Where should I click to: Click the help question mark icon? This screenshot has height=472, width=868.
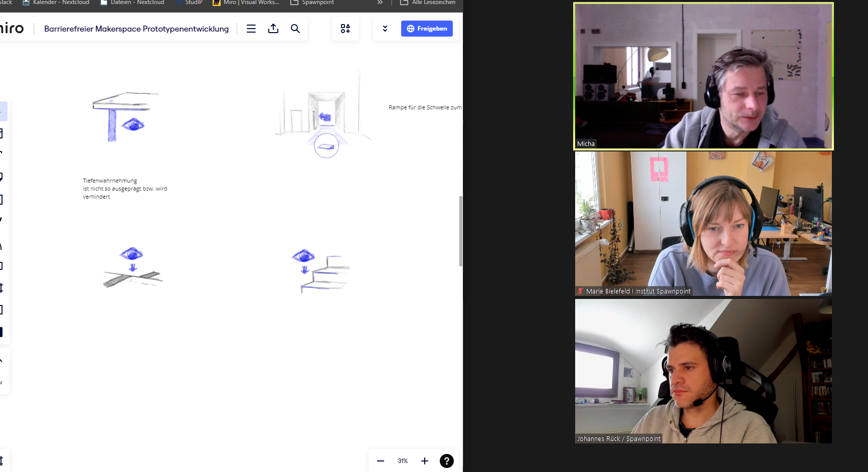click(446, 460)
